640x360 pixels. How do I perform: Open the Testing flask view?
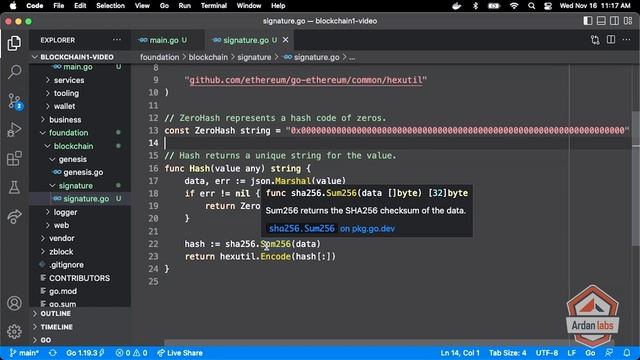coord(14,187)
